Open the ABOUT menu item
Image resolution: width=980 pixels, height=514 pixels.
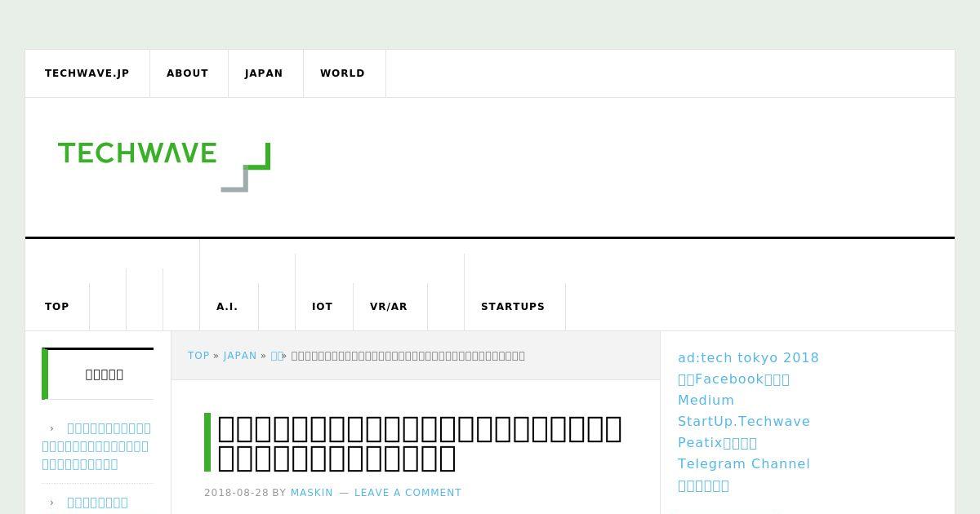click(188, 73)
